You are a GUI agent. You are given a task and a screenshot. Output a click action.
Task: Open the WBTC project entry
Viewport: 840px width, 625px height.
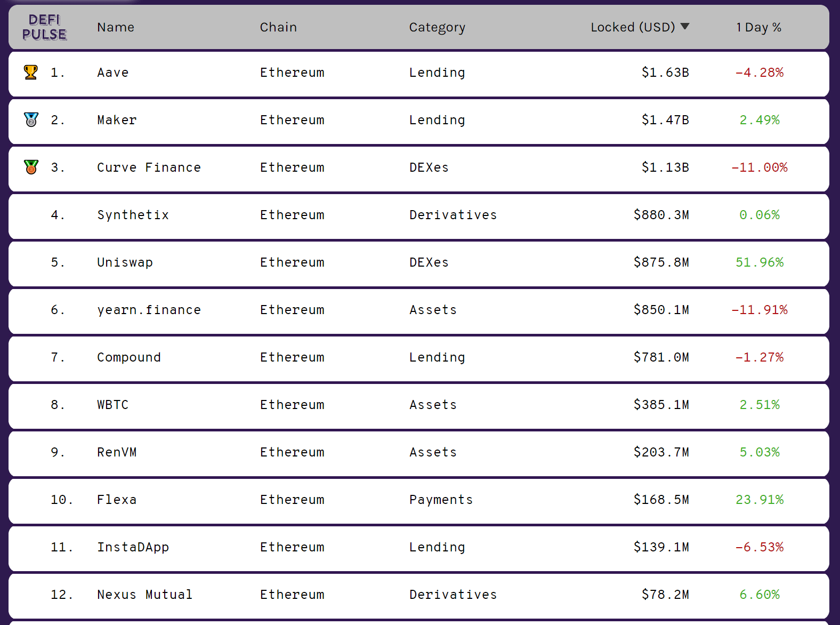(113, 405)
